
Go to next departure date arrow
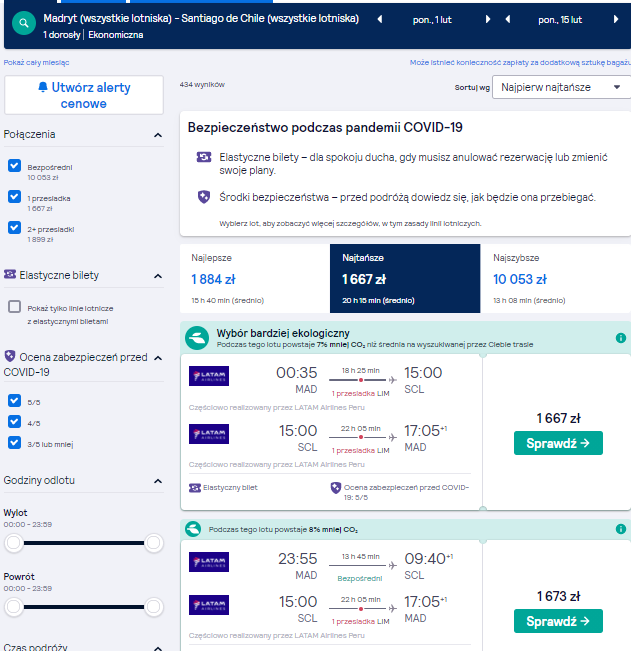tap(488, 19)
